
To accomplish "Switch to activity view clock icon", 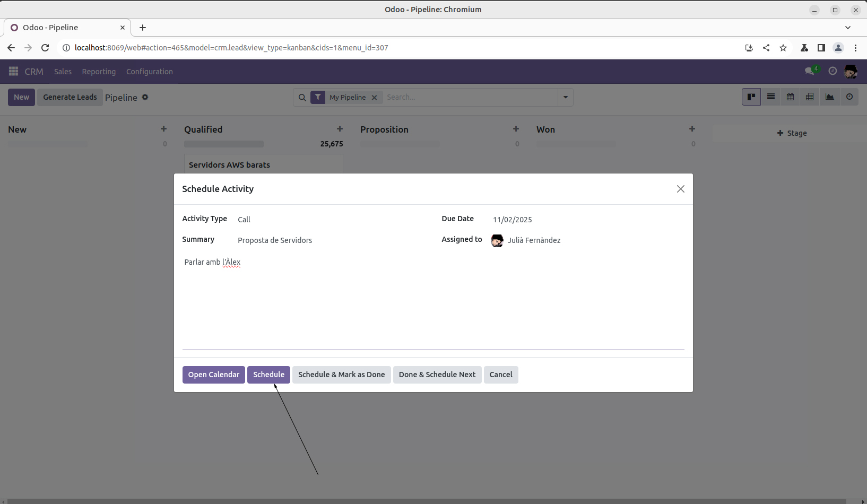I will (x=849, y=97).
